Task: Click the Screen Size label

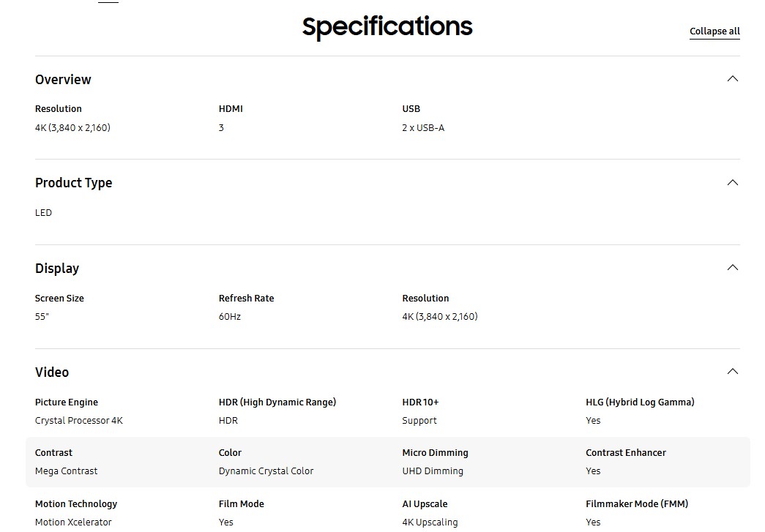Action: pos(59,298)
